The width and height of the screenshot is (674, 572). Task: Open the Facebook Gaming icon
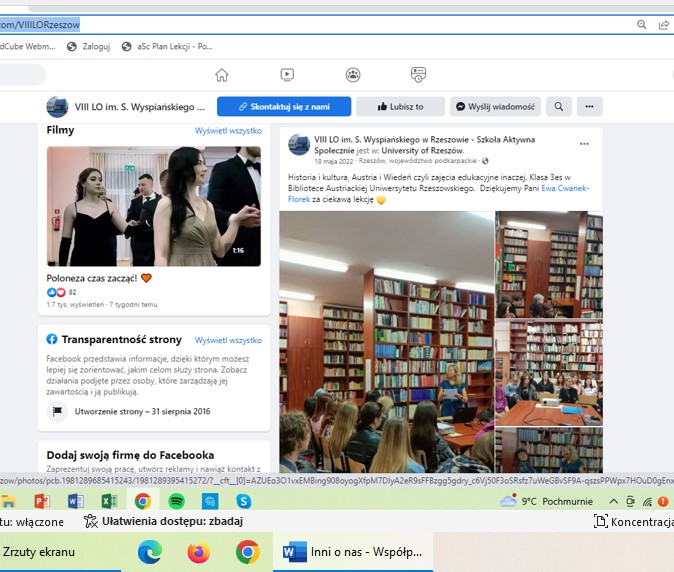[x=419, y=75]
